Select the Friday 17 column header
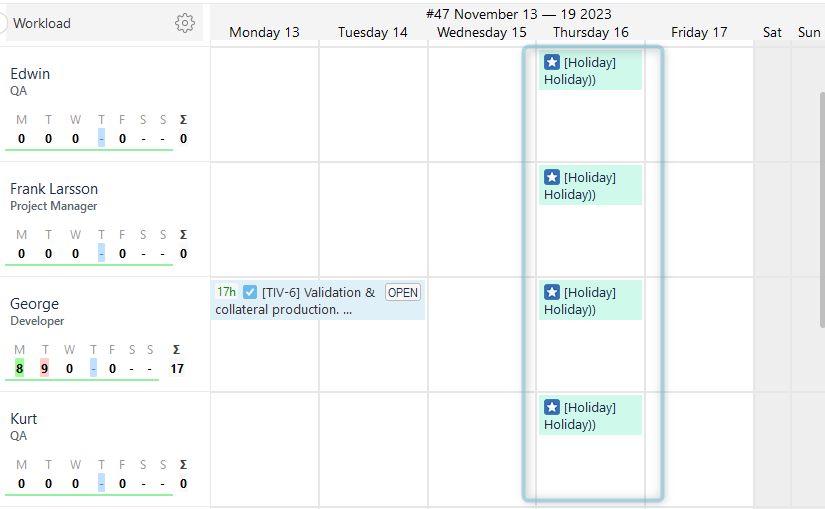 [699, 32]
